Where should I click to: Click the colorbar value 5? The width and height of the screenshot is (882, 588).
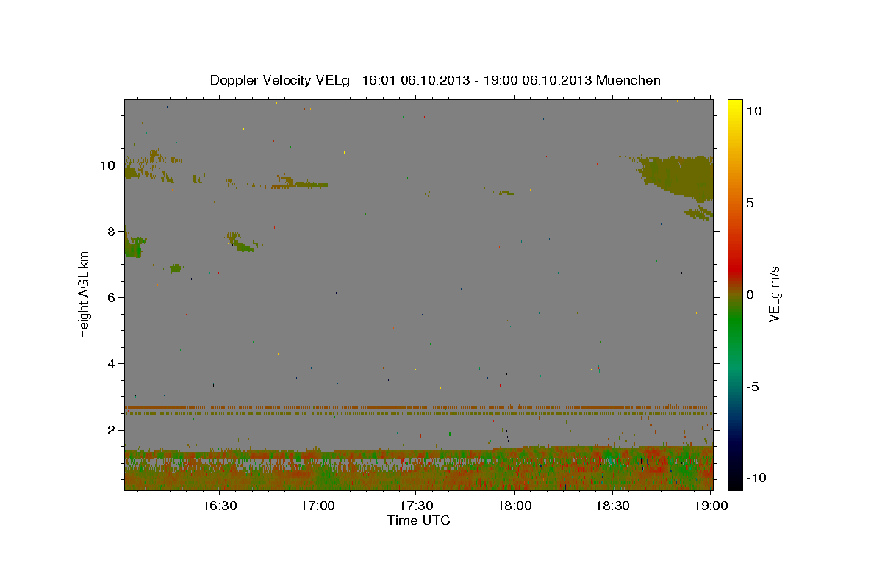tap(750, 203)
